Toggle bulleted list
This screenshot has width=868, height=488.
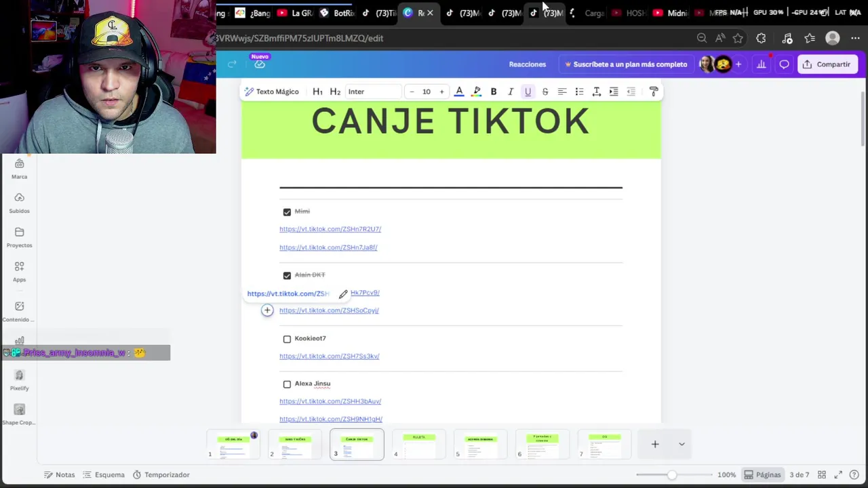[x=579, y=91]
